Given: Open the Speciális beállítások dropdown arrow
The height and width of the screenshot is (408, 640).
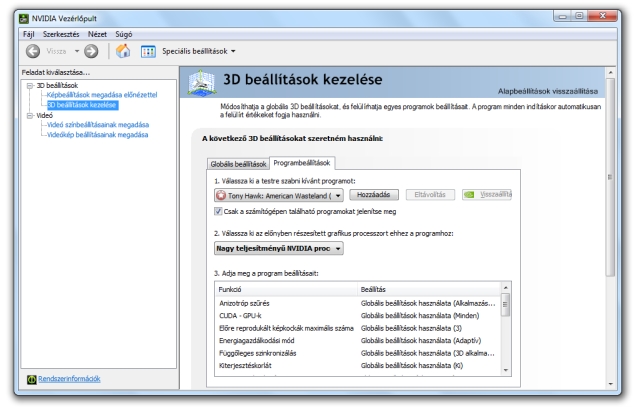Looking at the screenshot, I should click(233, 51).
